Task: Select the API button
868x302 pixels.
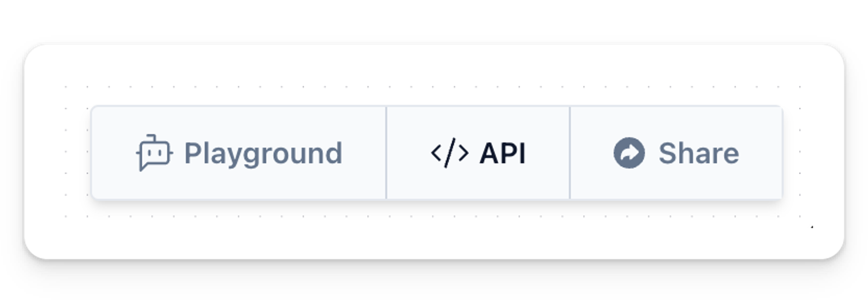Action: tap(478, 153)
